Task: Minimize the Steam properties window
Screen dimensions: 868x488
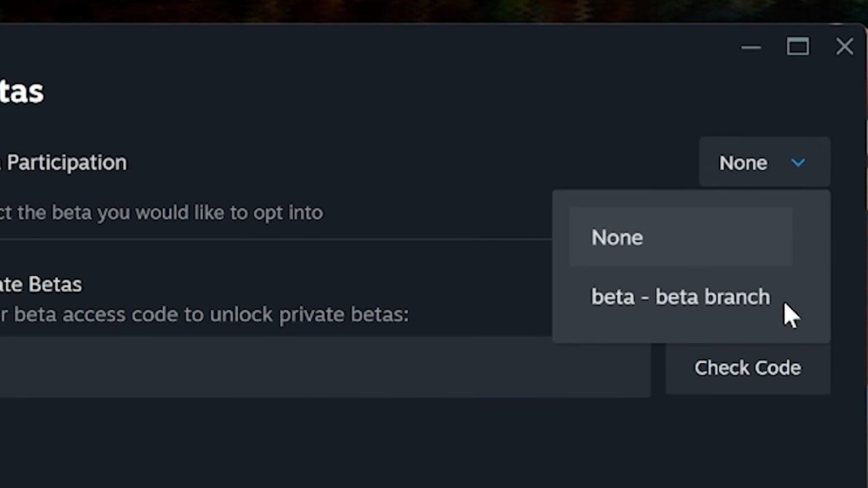Action: click(x=751, y=47)
